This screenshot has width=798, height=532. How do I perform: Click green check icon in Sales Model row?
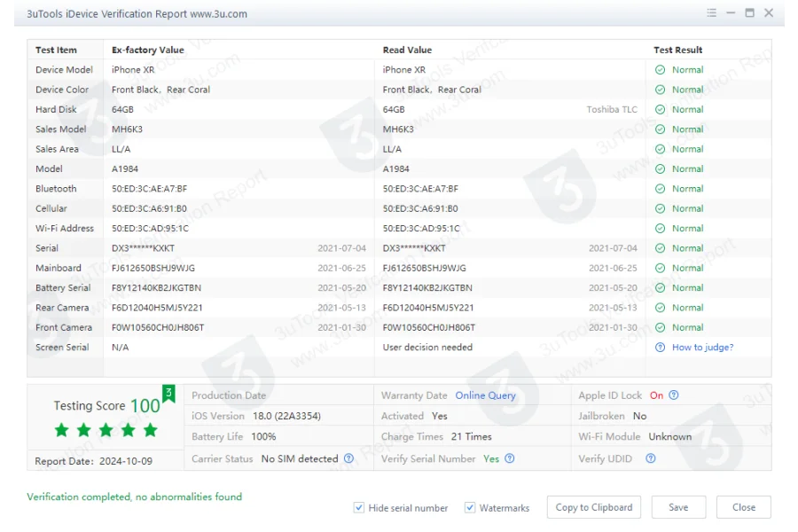(x=660, y=129)
